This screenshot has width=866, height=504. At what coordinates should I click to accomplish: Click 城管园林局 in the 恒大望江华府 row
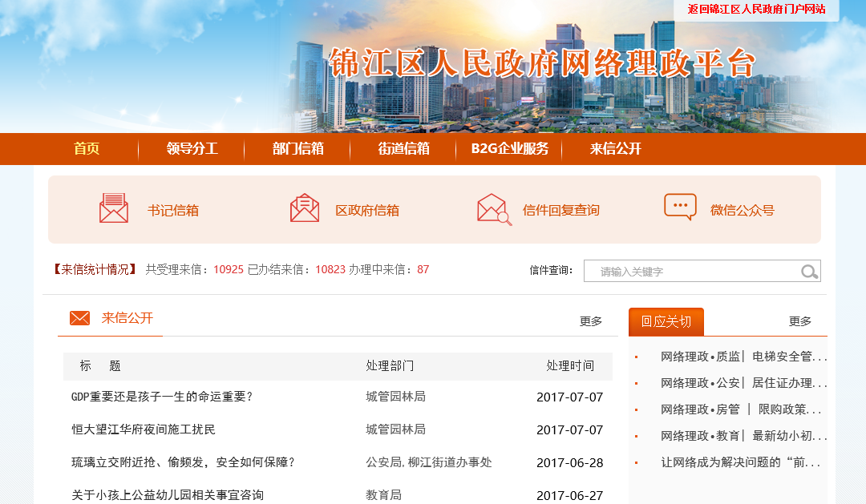point(395,429)
